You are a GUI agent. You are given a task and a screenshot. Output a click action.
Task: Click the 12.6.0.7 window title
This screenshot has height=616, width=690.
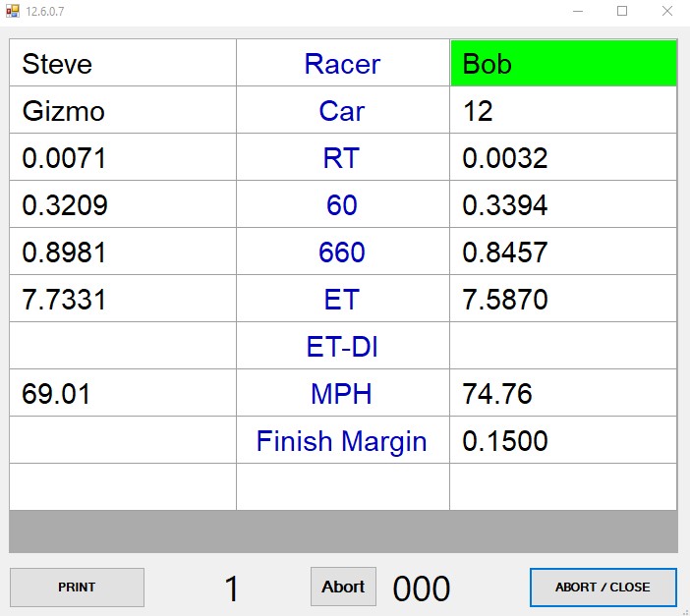[x=45, y=12]
